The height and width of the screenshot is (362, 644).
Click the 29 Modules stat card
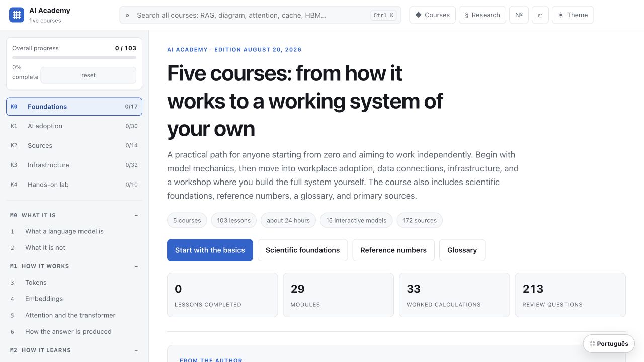pyautogui.click(x=339, y=295)
